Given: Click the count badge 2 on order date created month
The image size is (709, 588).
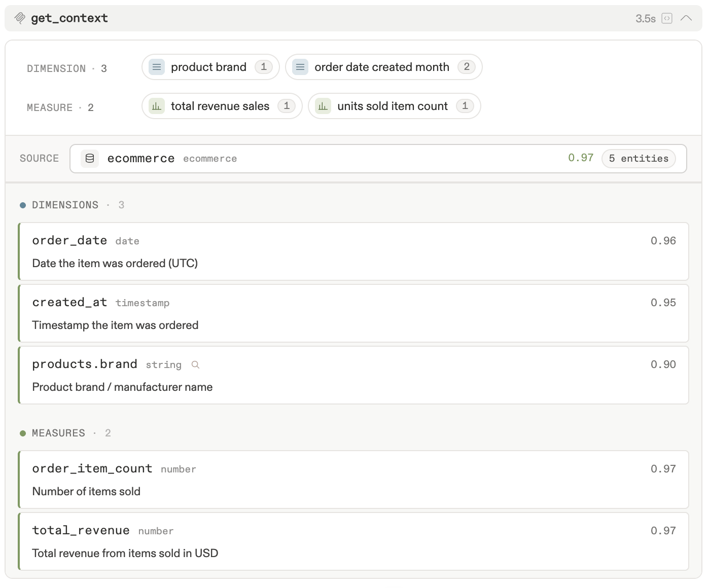Looking at the screenshot, I should 467,67.
